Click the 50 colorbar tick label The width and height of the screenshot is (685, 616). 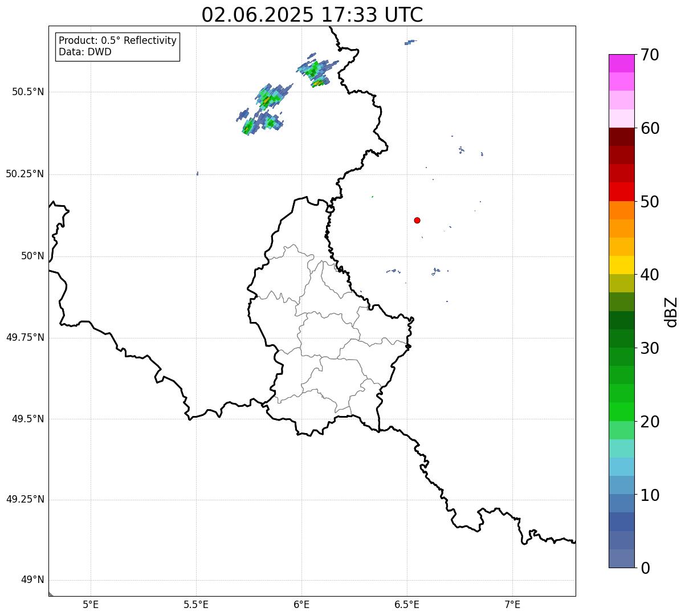point(650,202)
